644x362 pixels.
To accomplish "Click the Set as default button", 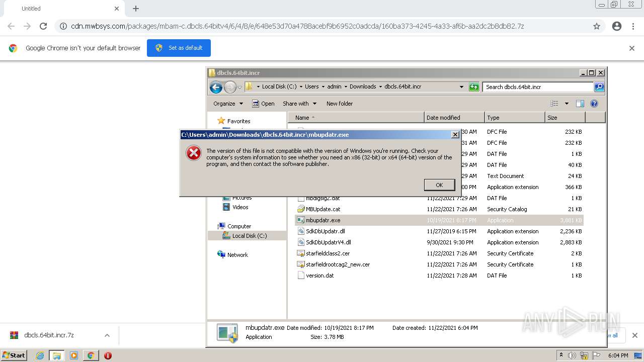I will click(x=179, y=48).
